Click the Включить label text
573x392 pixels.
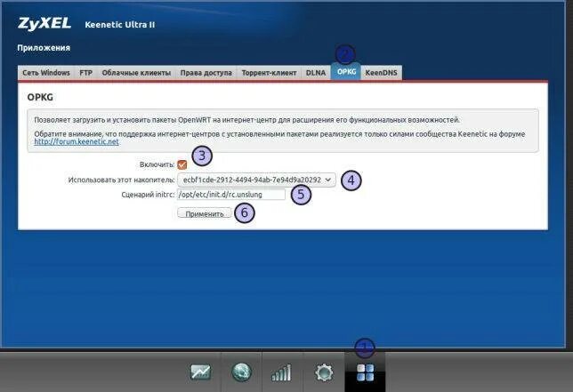pos(157,164)
